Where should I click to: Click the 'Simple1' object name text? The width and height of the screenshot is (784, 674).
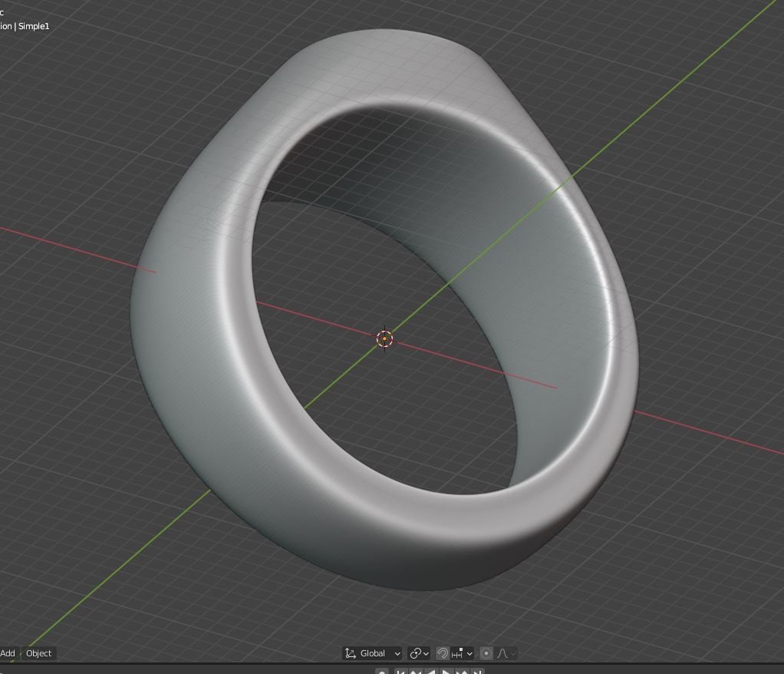coord(34,26)
